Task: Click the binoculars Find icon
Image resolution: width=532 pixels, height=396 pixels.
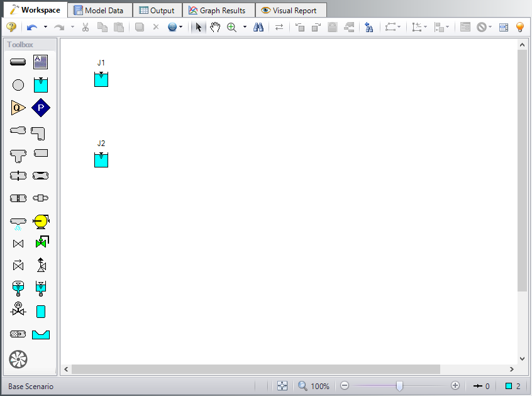Action: click(258, 27)
